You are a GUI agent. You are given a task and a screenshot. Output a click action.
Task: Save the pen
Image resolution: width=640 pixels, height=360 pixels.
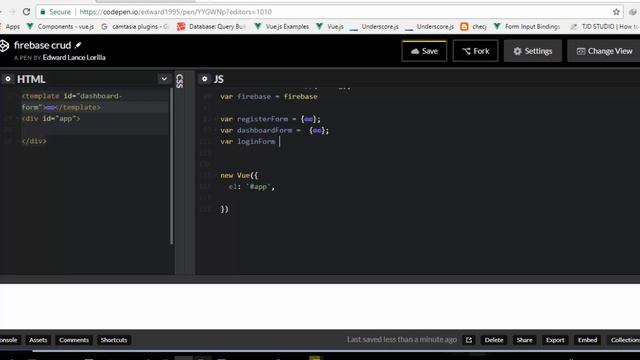click(424, 51)
